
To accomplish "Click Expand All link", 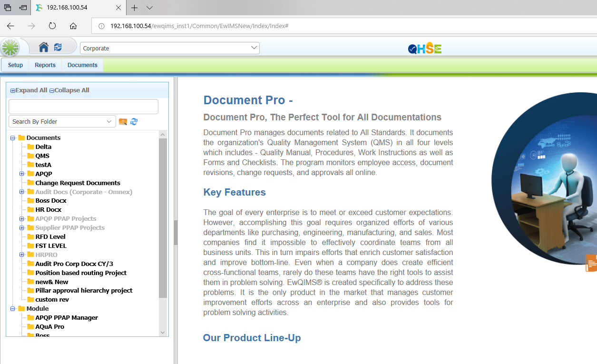I will [29, 90].
